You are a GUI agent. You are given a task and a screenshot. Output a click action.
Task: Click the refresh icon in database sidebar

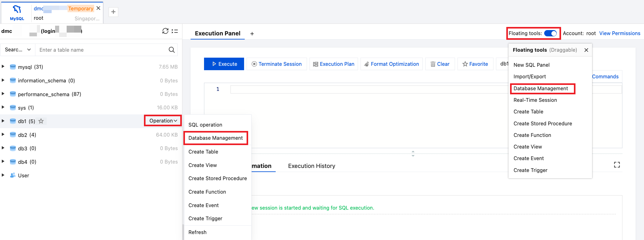coord(165,31)
